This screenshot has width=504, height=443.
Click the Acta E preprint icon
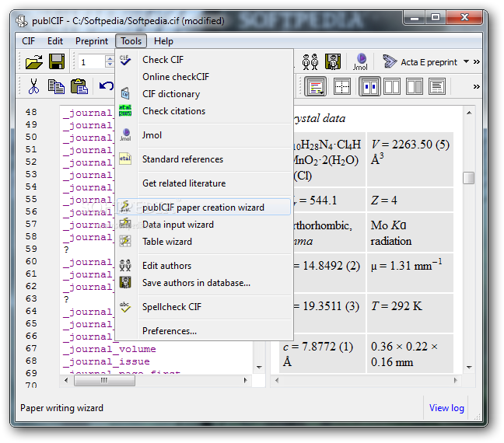[x=390, y=61]
